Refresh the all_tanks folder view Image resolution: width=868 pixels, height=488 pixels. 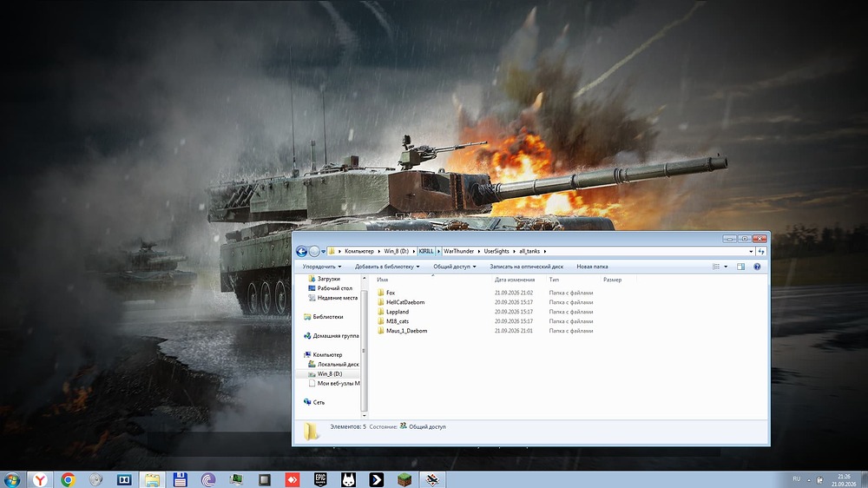click(761, 252)
